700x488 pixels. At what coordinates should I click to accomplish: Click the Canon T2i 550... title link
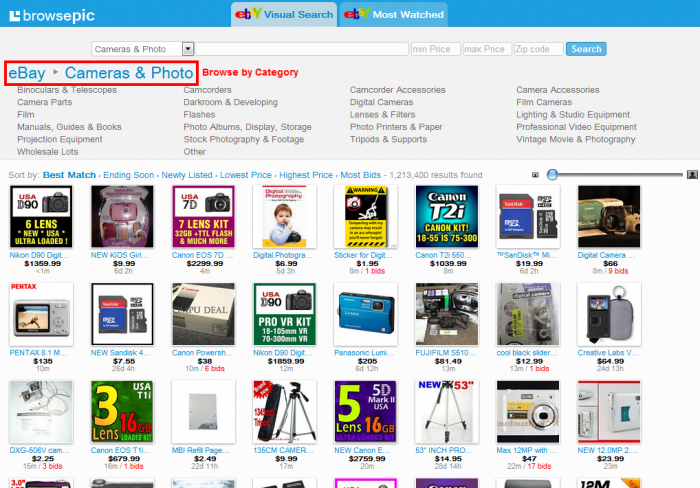pos(443,255)
